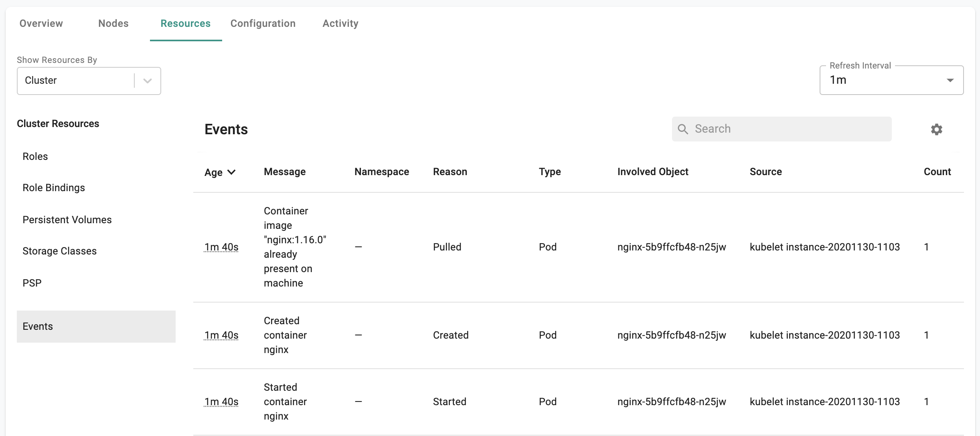
Task: Click 'Started container nginx' message
Action: pos(285,402)
